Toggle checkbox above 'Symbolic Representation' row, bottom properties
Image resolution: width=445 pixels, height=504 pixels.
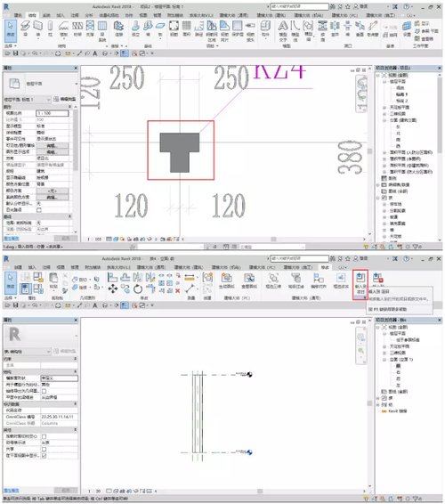tap(44, 436)
